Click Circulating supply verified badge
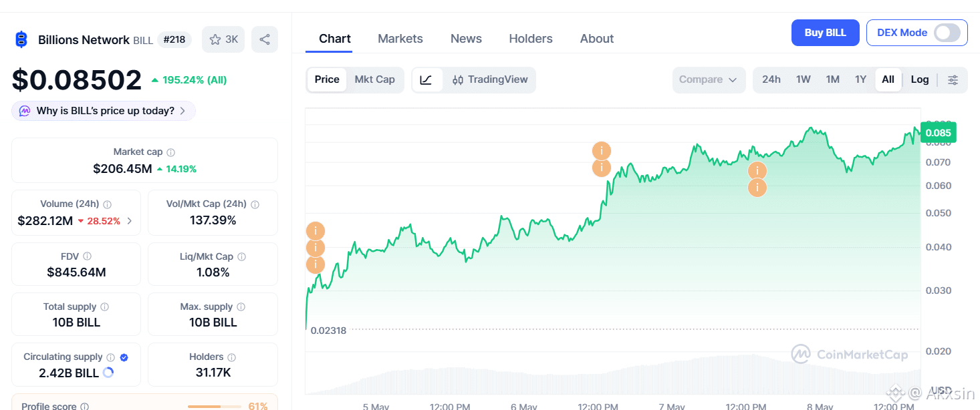980x410 pixels. pos(124,357)
